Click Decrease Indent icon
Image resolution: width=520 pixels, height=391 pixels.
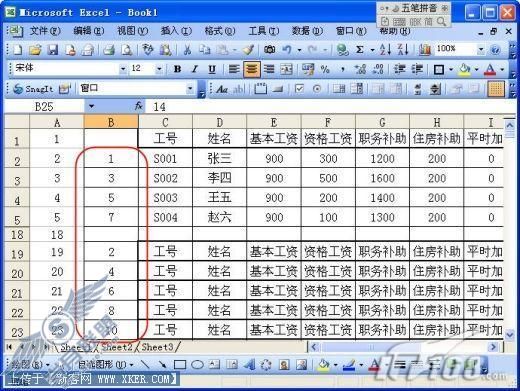tap(399, 69)
